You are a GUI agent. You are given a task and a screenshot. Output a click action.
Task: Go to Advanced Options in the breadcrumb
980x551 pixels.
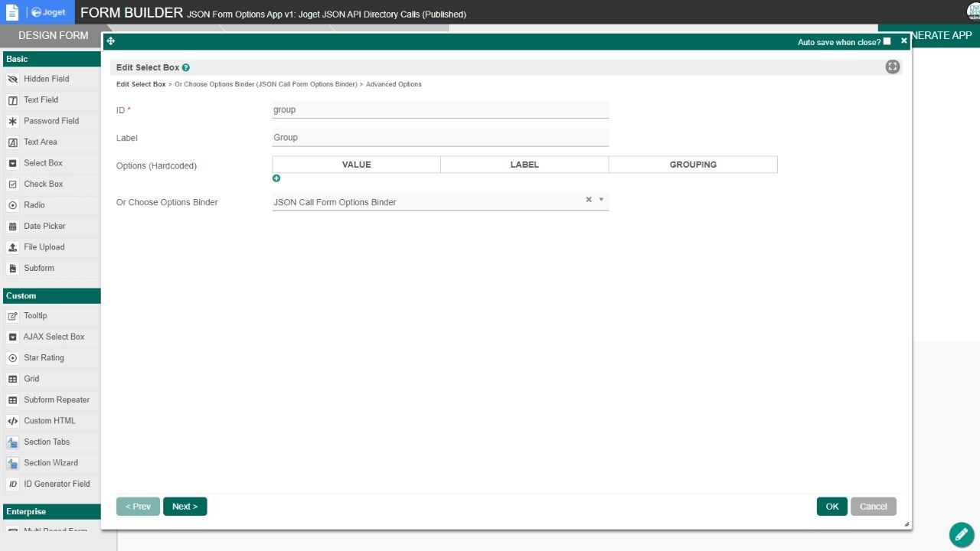point(394,84)
